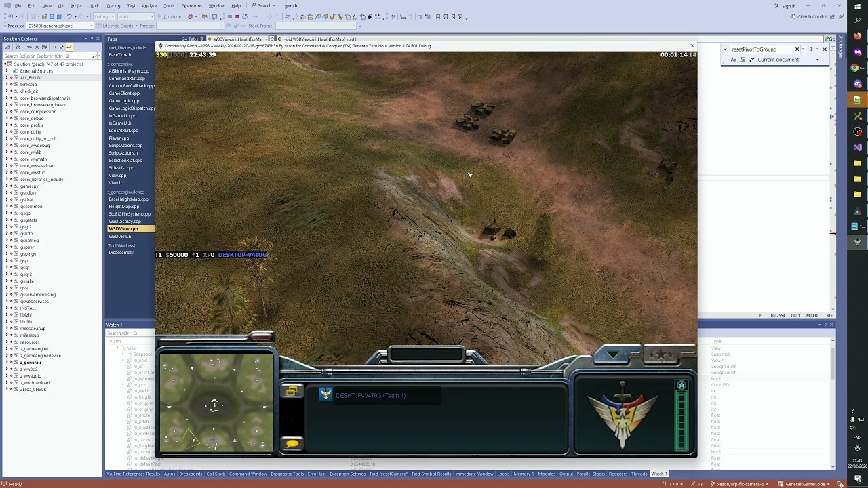Open GameLogic.cpp in the Tabs list
Image resolution: width=868 pixels, height=488 pixels.
click(124, 101)
